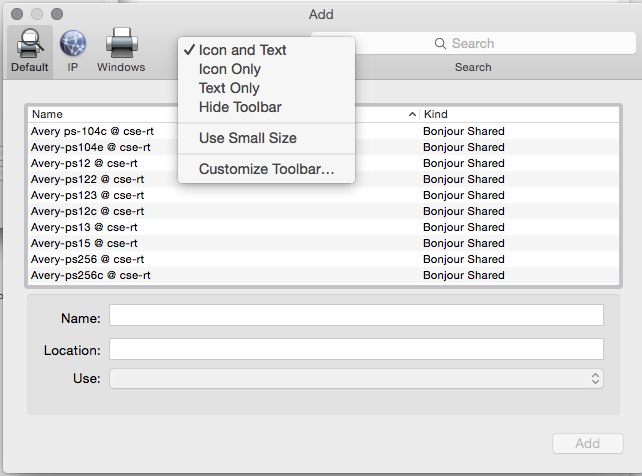Screen dimensions: 642x476
Task: Select printer Avery-ps12 @ cse-rt
Action: click(85, 163)
